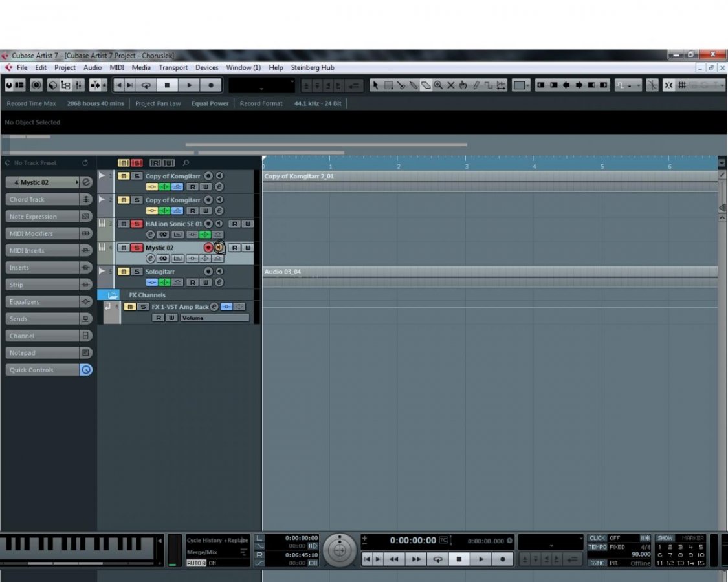Select the Range Selection tool
The width and height of the screenshot is (728, 582).
coord(389,85)
